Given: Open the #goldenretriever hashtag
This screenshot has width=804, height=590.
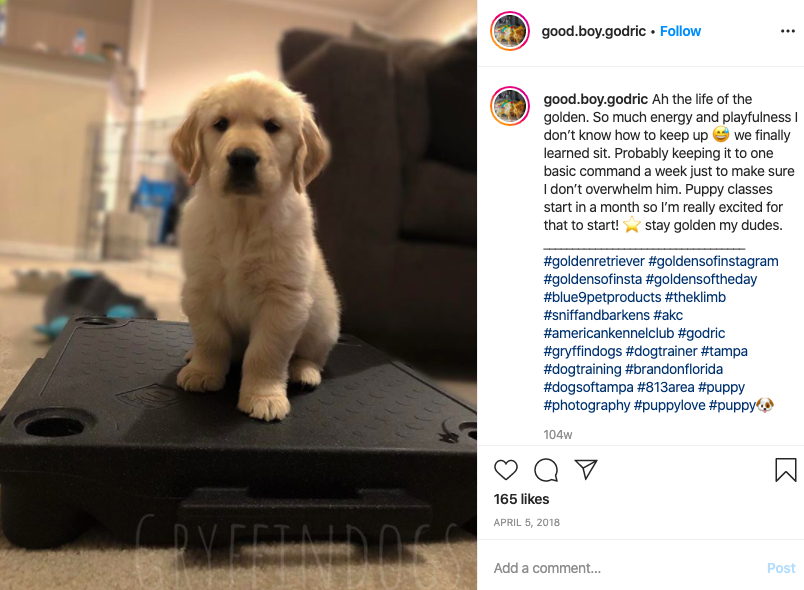Looking at the screenshot, I should click(x=594, y=261).
